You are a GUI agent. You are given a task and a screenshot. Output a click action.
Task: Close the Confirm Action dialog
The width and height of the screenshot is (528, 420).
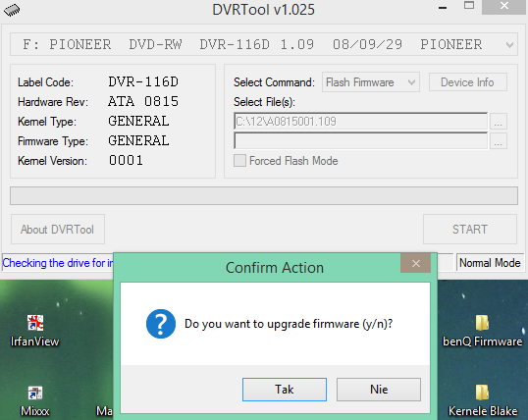point(415,263)
